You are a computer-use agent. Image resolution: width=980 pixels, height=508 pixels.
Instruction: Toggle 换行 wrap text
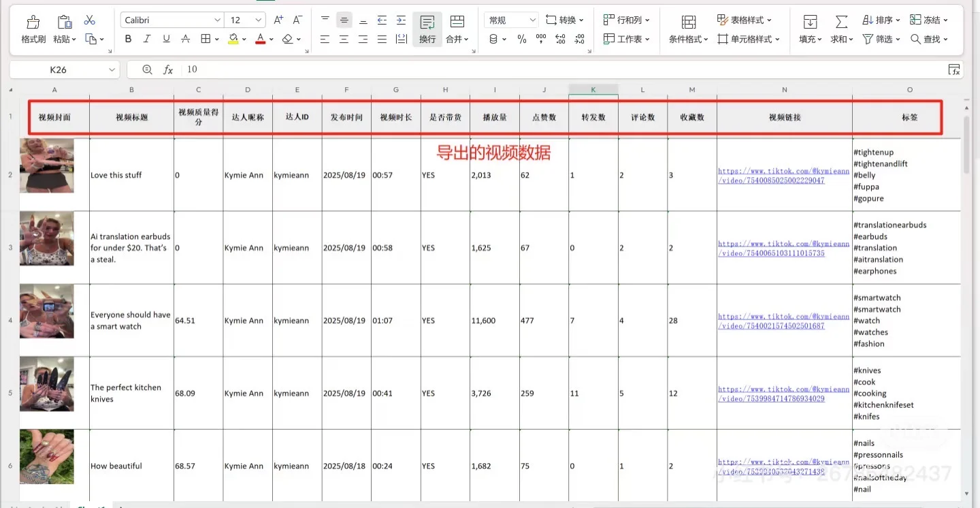point(427,30)
